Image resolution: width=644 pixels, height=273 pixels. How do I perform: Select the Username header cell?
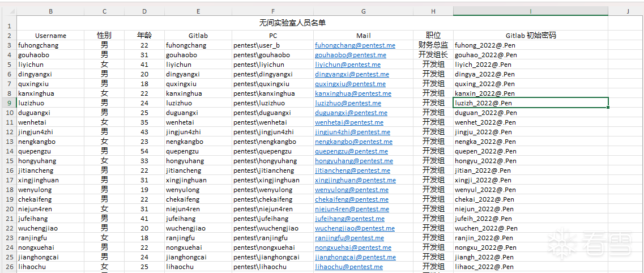click(50, 36)
